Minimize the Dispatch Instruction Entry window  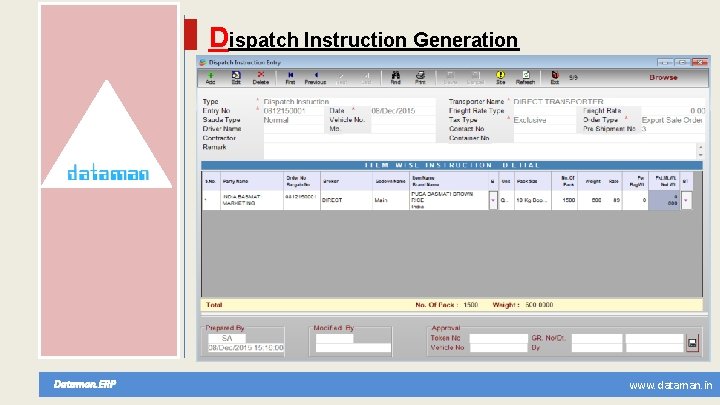click(665, 62)
